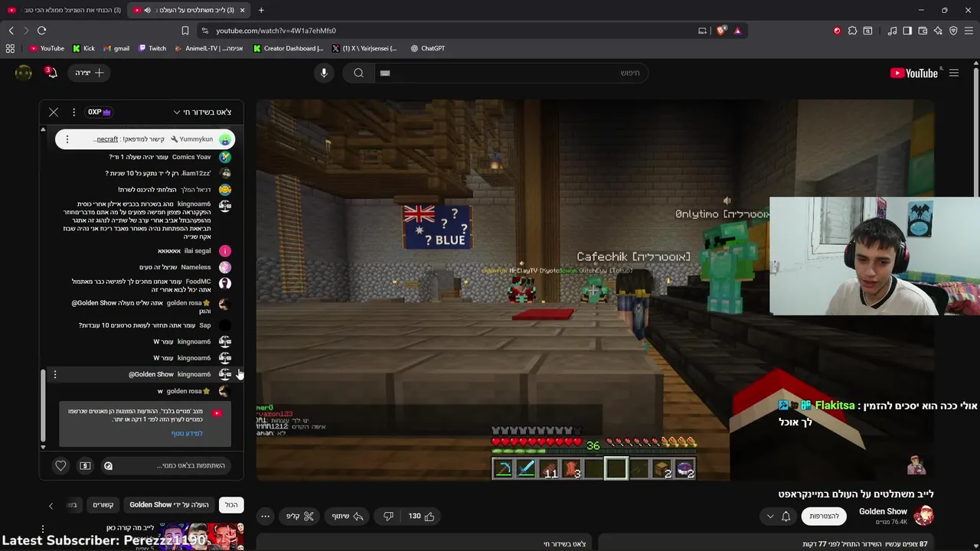The image size is (980, 551).
Task: Like the video with thumbs up
Action: click(x=422, y=516)
